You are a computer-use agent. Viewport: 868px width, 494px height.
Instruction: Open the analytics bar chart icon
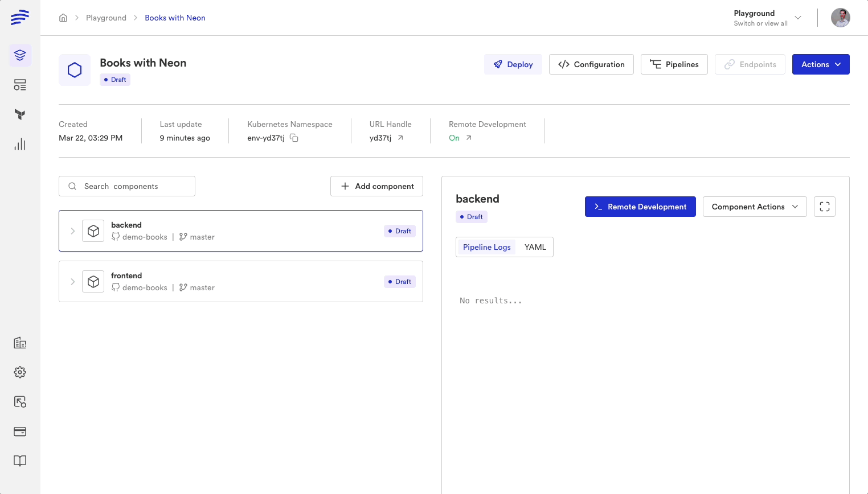click(20, 144)
